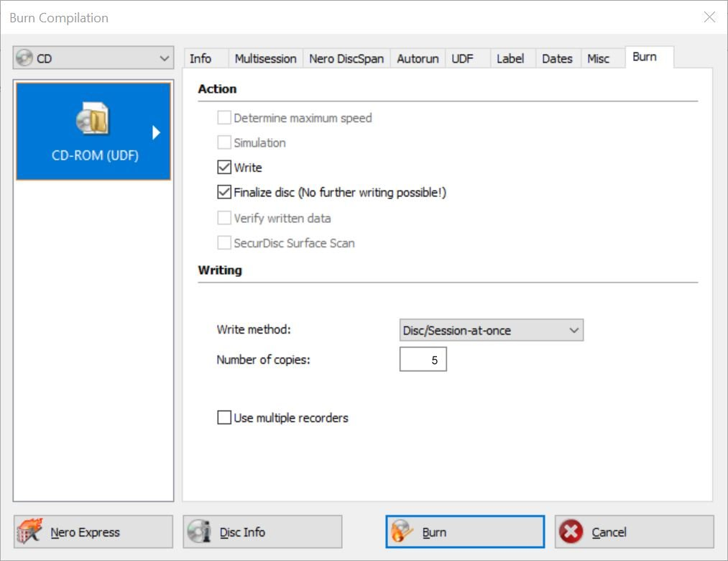Go to the Autorun tab

pos(418,59)
